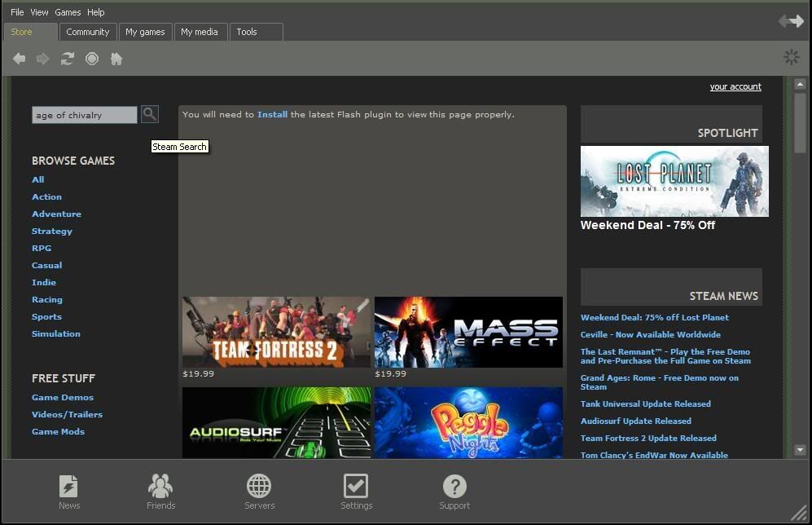Open the Game Demos link
The image size is (812, 525).
tap(63, 398)
